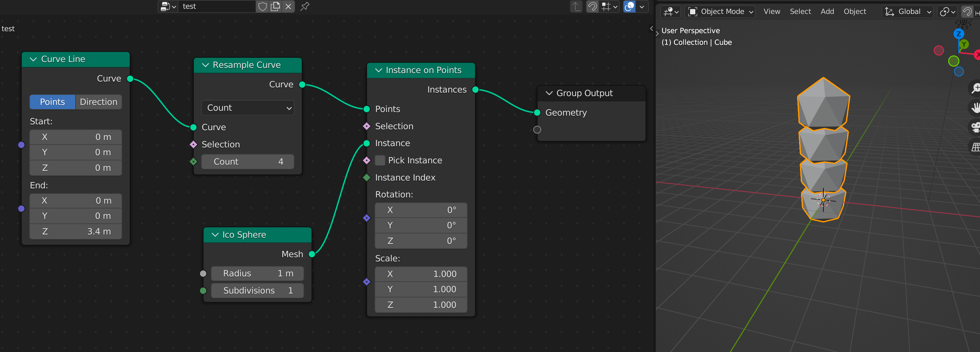
Task: Click Points tab on Curve Line node
Action: pyautogui.click(x=53, y=101)
